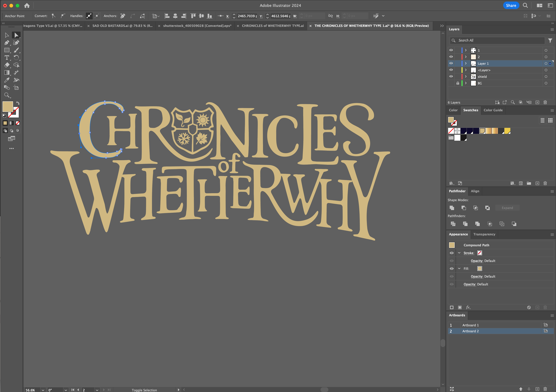Image resolution: width=556 pixels, height=392 pixels.
Task: Activate the Zoom tool
Action: point(7,95)
